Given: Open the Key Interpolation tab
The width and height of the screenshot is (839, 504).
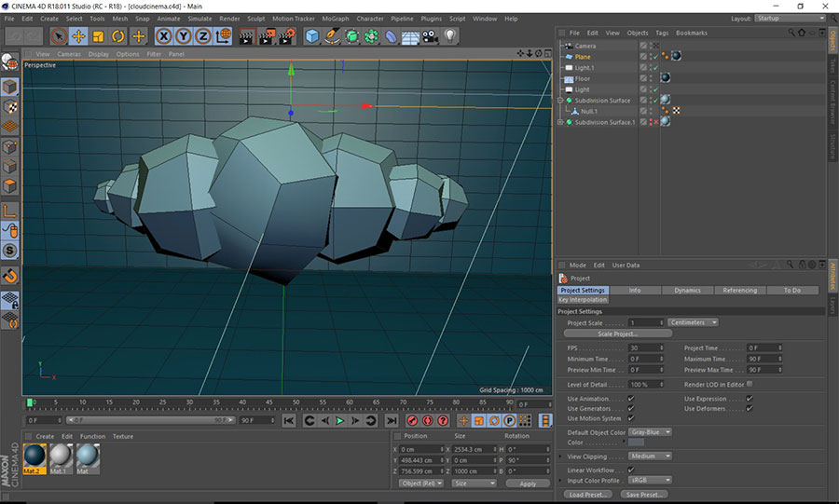Looking at the screenshot, I should [582, 300].
